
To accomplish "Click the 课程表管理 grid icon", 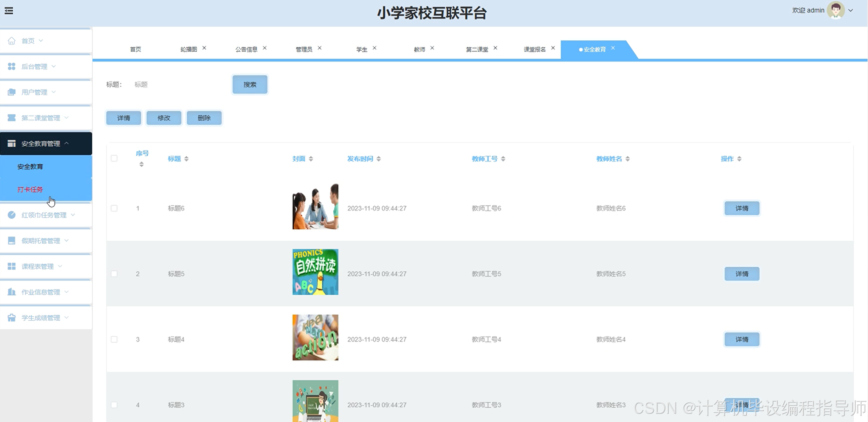I will [12, 266].
